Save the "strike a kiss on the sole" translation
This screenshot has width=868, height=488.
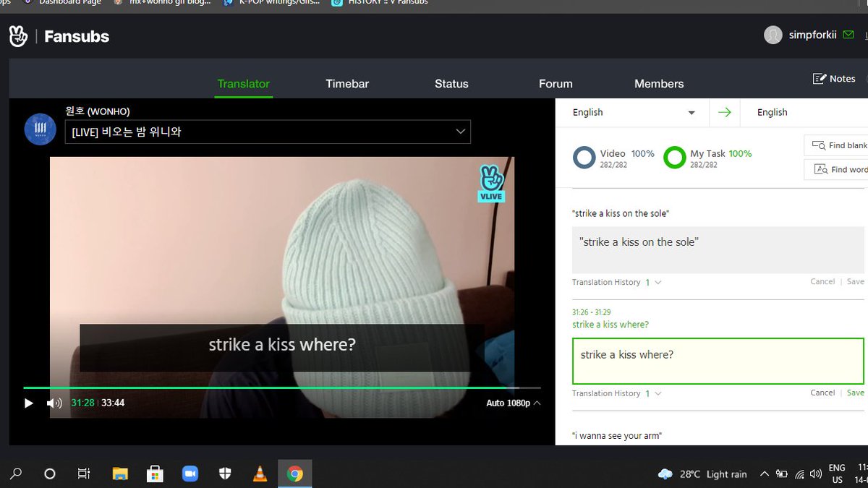856,281
